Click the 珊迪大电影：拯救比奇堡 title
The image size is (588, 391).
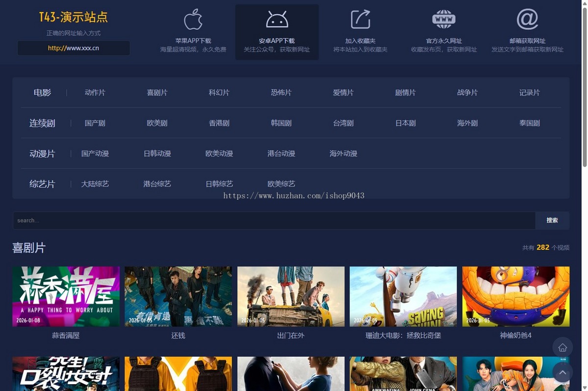point(403,336)
